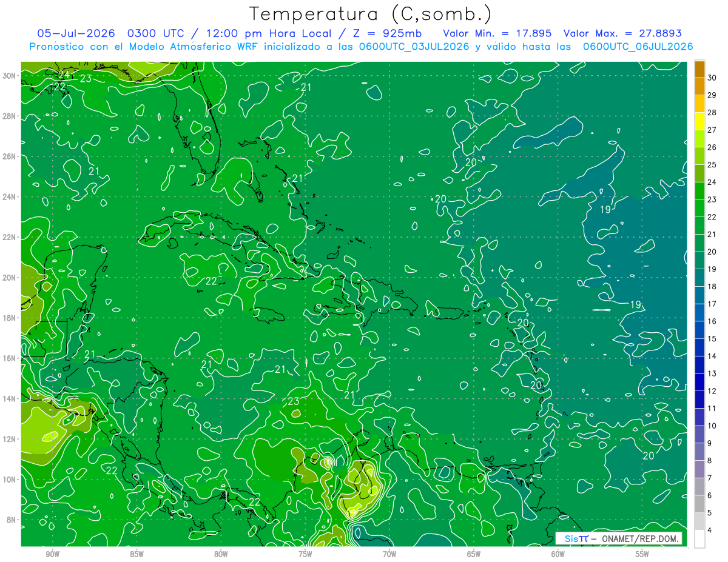
Task: Click the '25' label on the color scale
Action: click(x=712, y=164)
